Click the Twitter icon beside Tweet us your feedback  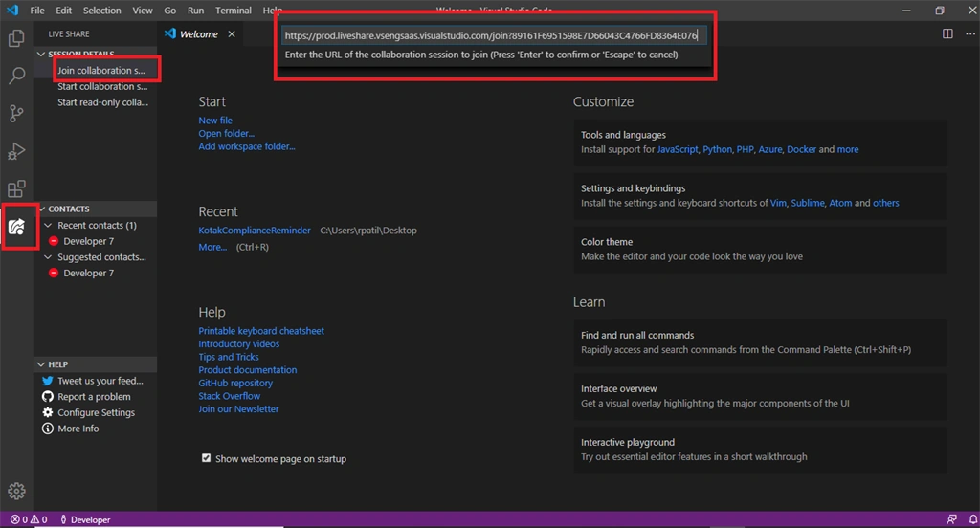[48, 381]
